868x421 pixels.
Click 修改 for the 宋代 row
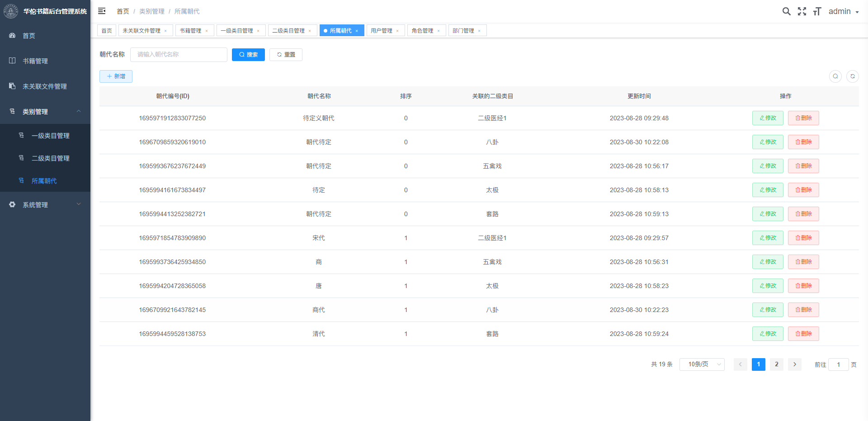(768, 237)
